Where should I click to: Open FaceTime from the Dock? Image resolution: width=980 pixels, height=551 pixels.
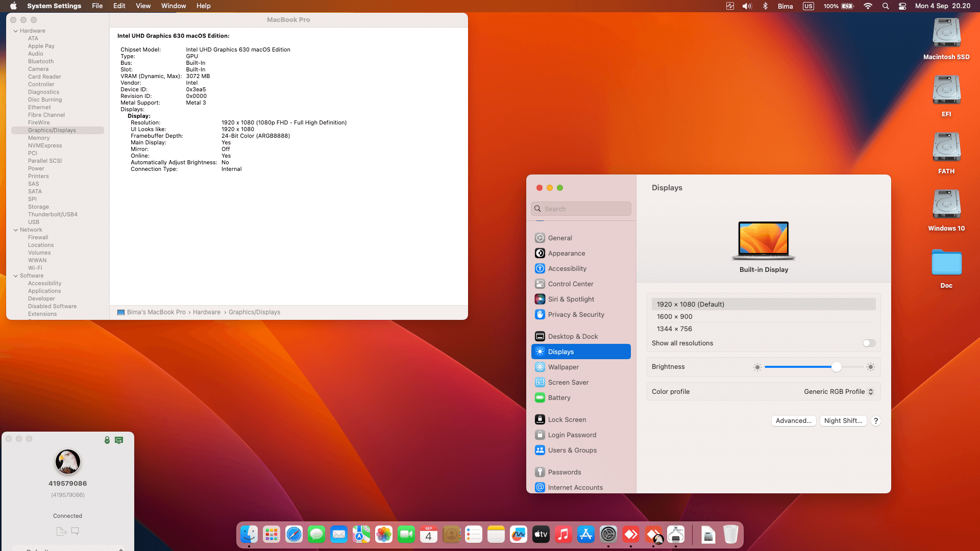[x=406, y=534]
